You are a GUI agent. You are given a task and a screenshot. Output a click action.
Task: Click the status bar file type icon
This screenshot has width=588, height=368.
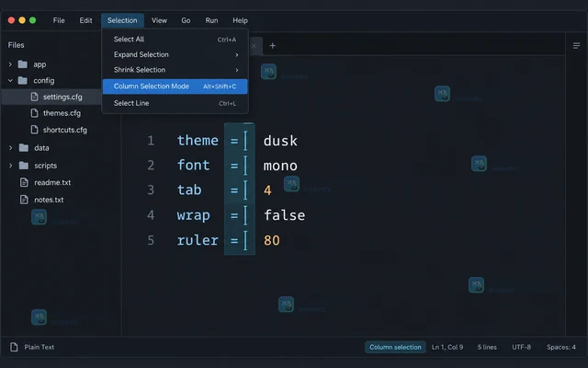[x=14, y=347]
